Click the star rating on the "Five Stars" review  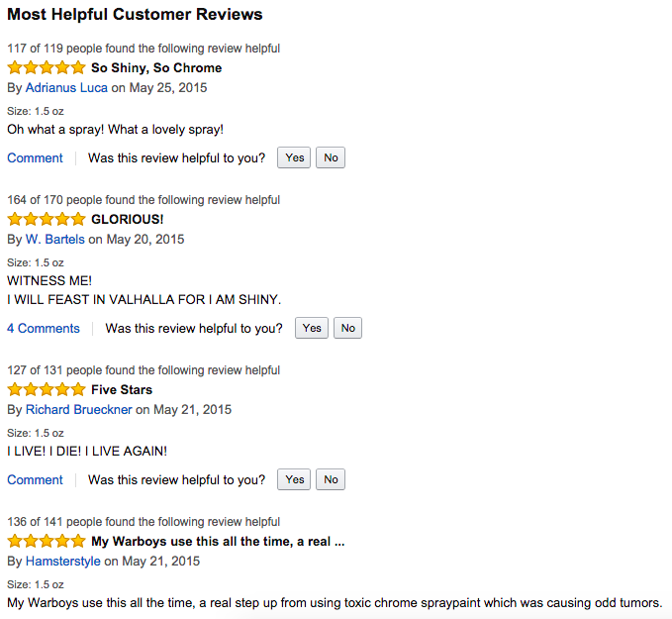[x=47, y=390]
